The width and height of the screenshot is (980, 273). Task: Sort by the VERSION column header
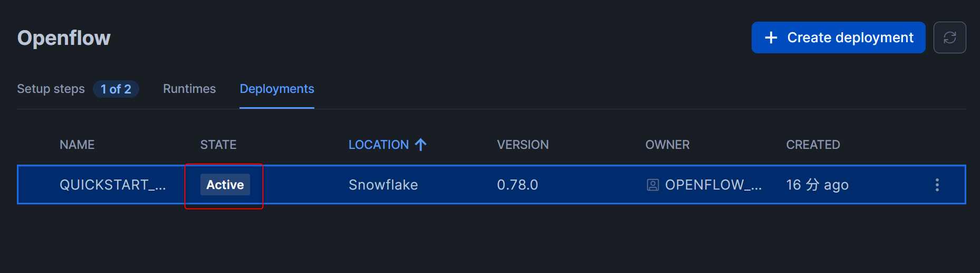pyautogui.click(x=523, y=145)
